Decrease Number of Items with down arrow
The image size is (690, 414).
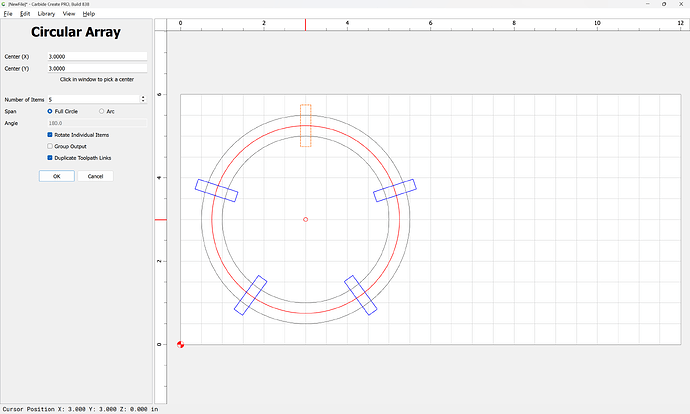coord(144,101)
